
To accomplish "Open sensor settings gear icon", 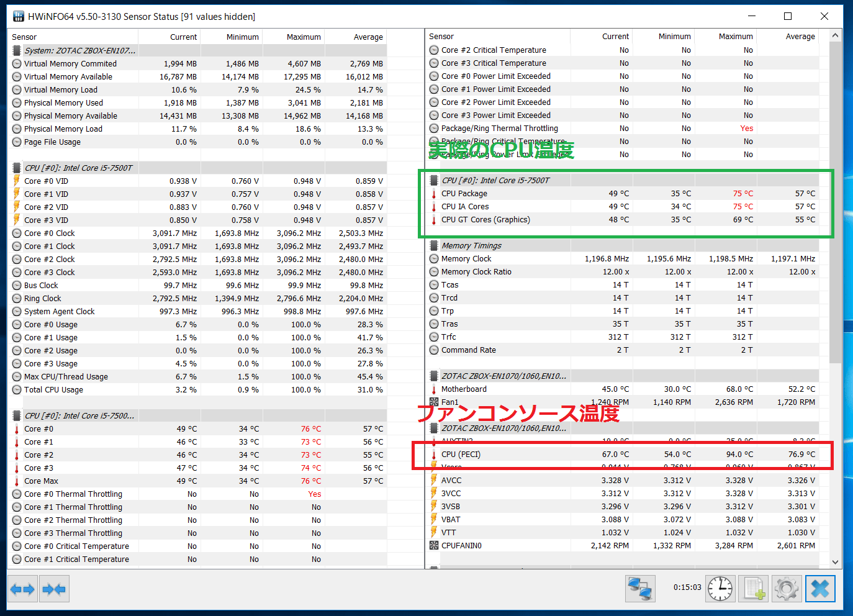I will [787, 588].
